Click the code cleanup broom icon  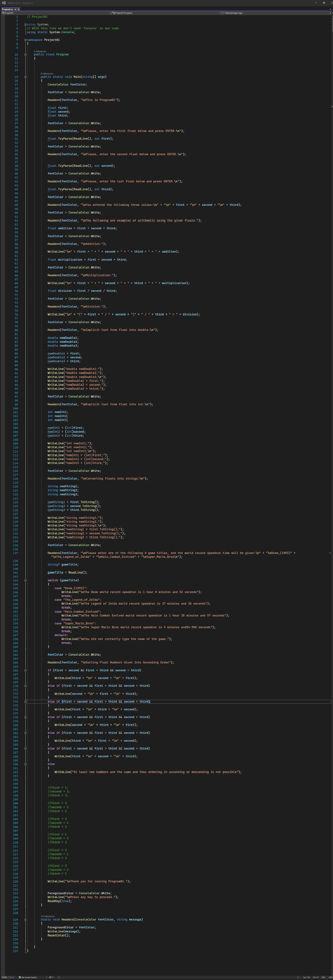tap(50, 977)
